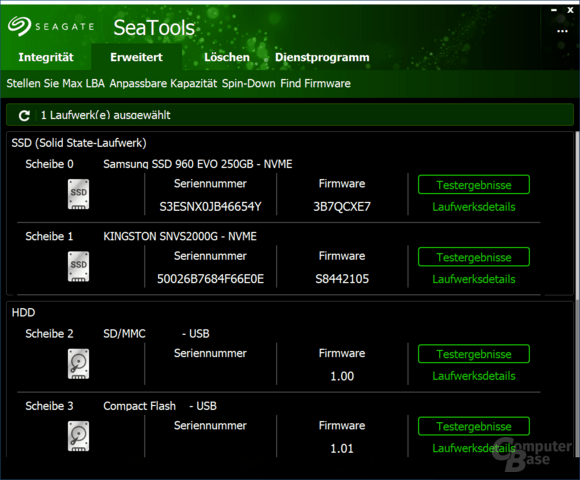Open the Dienstprogramm tab
This screenshot has height=480, width=580.
point(322,57)
